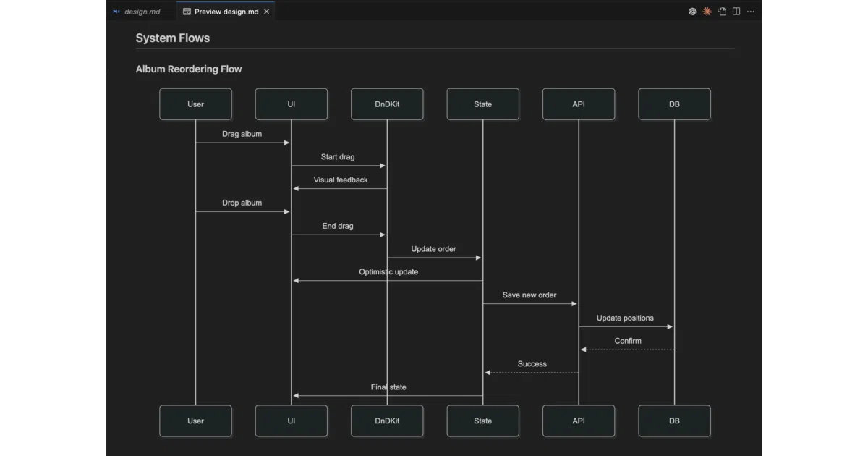The height and width of the screenshot is (456, 868).
Task: Click the "Visual feedback" message label
Action: click(341, 180)
